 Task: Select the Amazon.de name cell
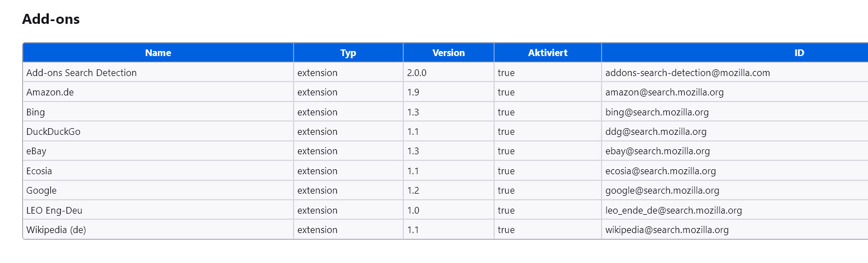(x=50, y=92)
